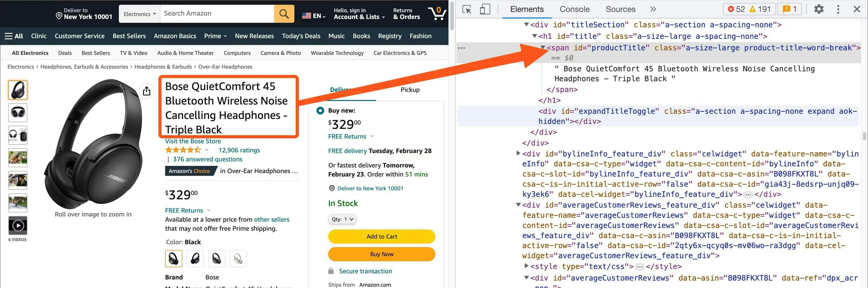This screenshot has width=868, height=288.
Task: Open the Qty quantity dropdown
Action: 342,219
